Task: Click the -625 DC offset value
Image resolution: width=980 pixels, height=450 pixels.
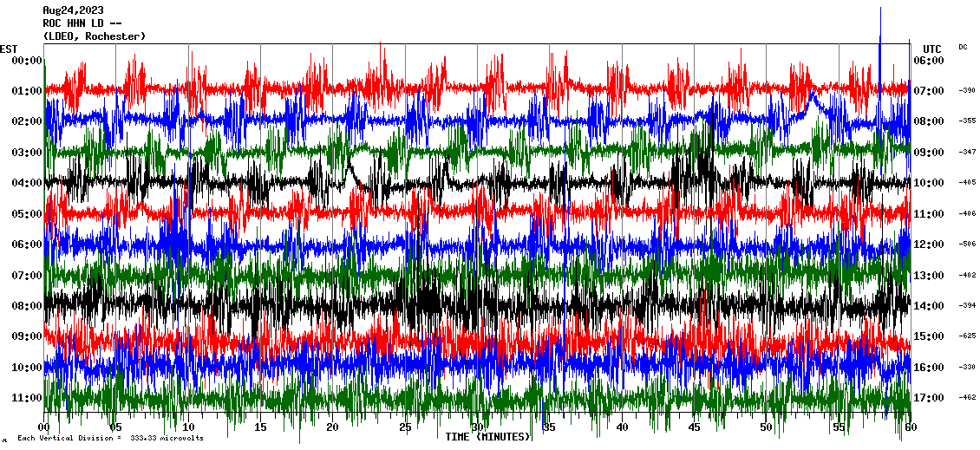Action: tap(967, 336)
